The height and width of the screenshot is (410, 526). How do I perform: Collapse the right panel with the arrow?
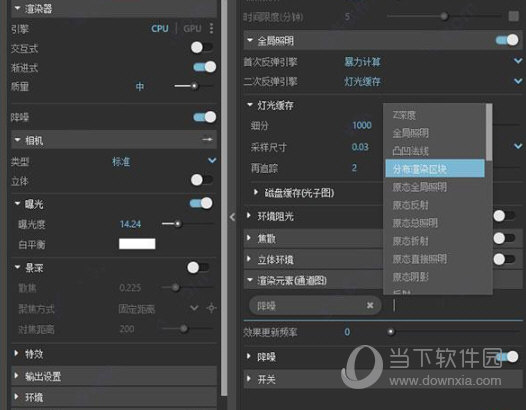click(232, 217)
